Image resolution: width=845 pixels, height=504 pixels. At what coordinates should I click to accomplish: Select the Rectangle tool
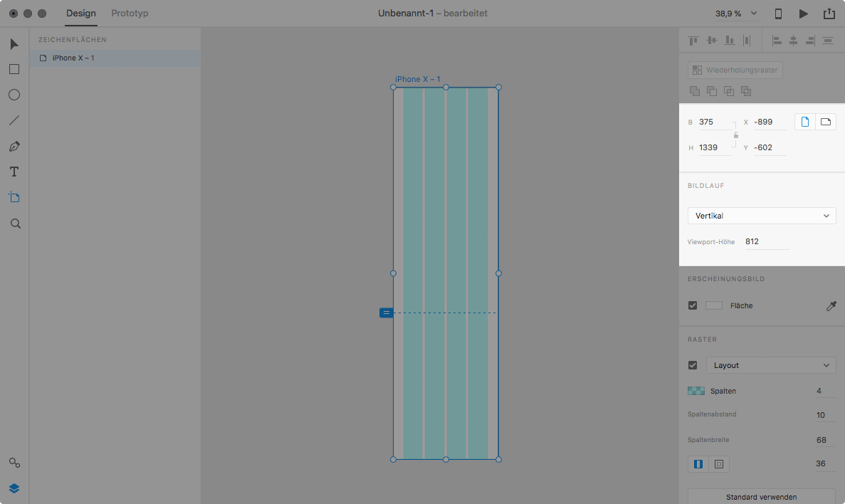click(14, 69)
